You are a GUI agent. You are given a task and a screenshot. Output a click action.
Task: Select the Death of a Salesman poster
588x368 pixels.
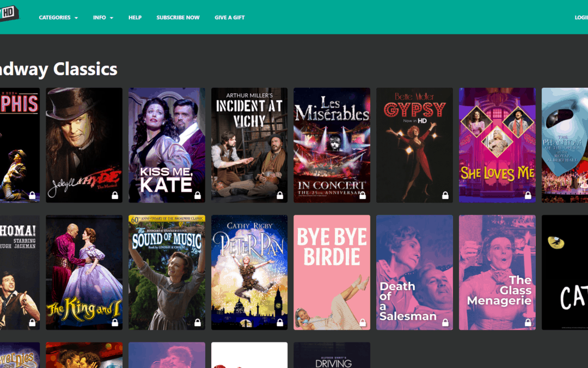click(414, 273)
